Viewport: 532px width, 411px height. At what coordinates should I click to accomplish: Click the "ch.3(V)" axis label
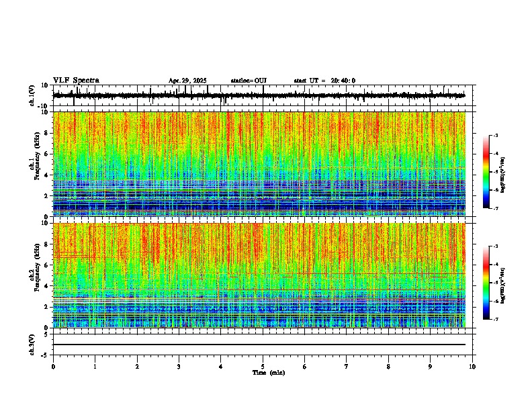pyautogui.click(x=32, y=345)
